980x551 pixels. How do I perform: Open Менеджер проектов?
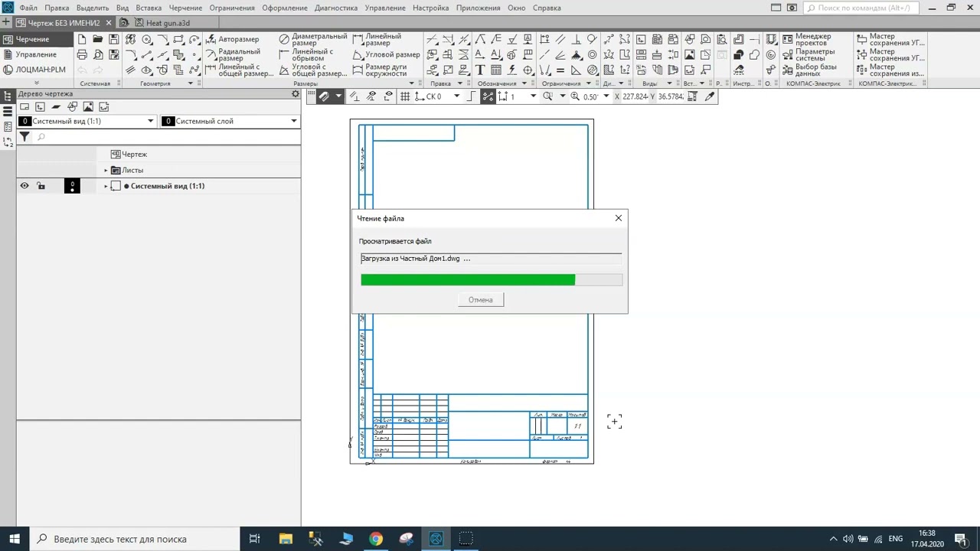[x=806, y=39]
